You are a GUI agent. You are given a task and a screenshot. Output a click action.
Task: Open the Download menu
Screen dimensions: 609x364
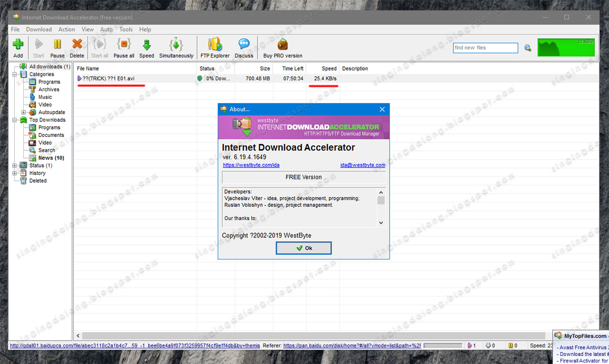coord(39,30)
